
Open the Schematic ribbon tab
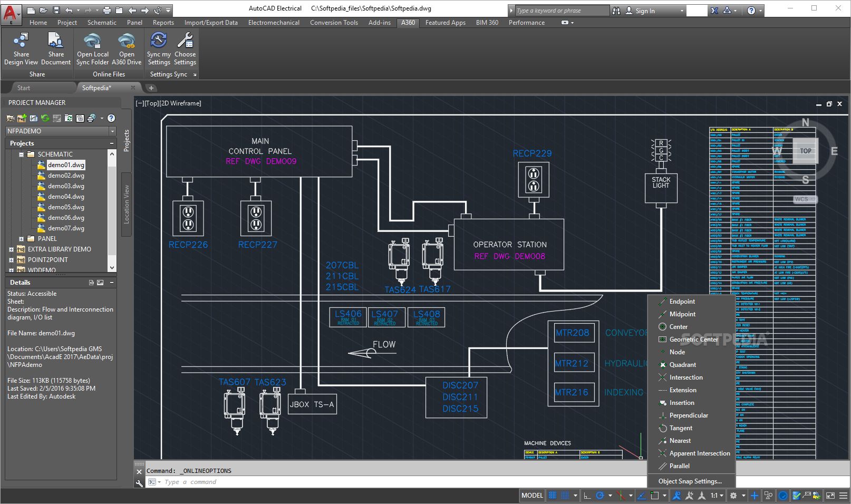pyautogui.click(x=102, y=23)
